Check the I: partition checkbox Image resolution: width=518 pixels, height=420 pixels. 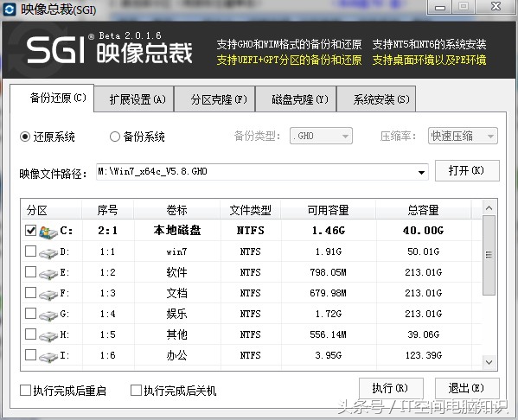[x=31, y=355]
